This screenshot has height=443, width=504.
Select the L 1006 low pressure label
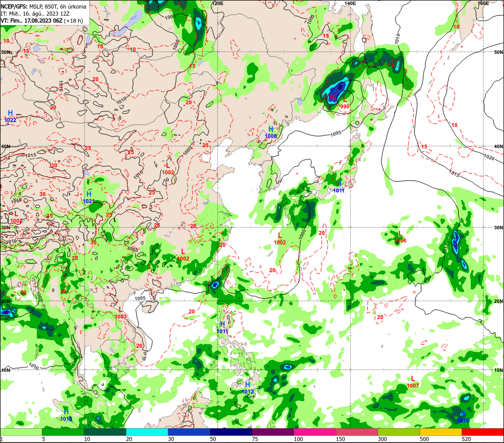[x=400, y=237]
